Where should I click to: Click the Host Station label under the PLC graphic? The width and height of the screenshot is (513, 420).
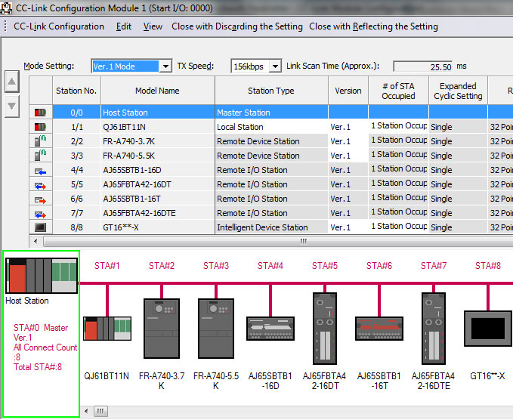point(27,301)
